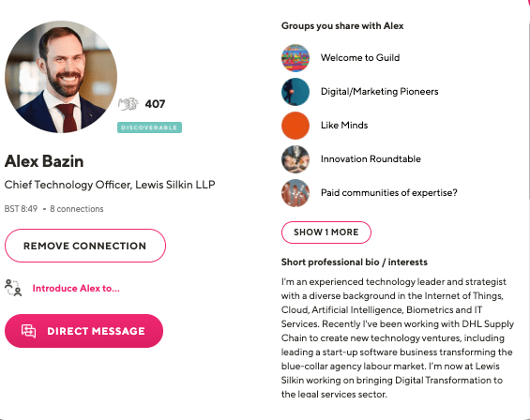The height and width of the screenshot is (420, 530).
Task: Click the 8 connections text
Action: coord(77,209)
